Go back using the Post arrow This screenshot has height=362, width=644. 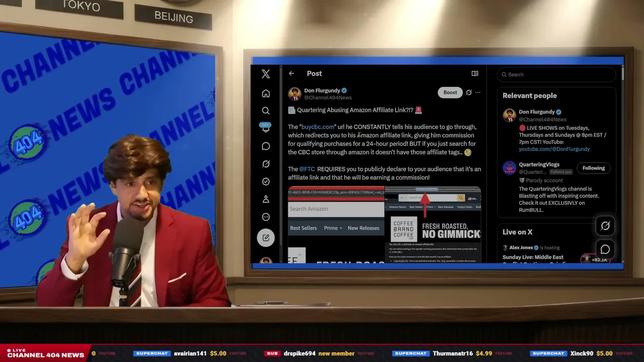pyautogui.click(x=291, y=73)
